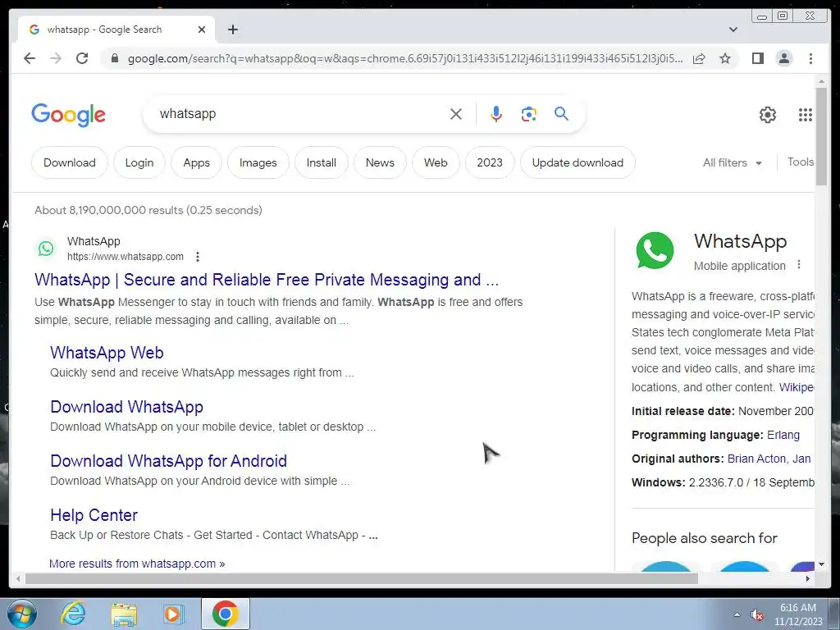Click the scroll down arrow

click(x=821, y=564)
